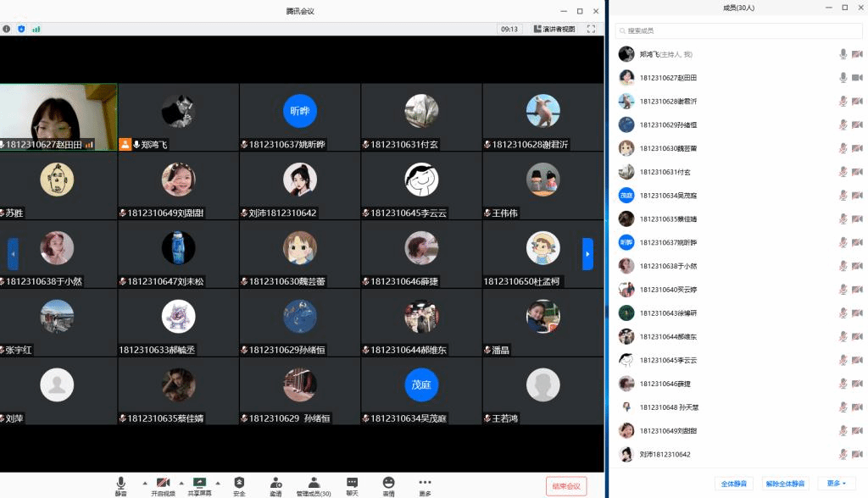The height and width of the screenshot is (498, 868).
Task: Expand video options arrow next to 开启视频
Action: click(181, 483)
